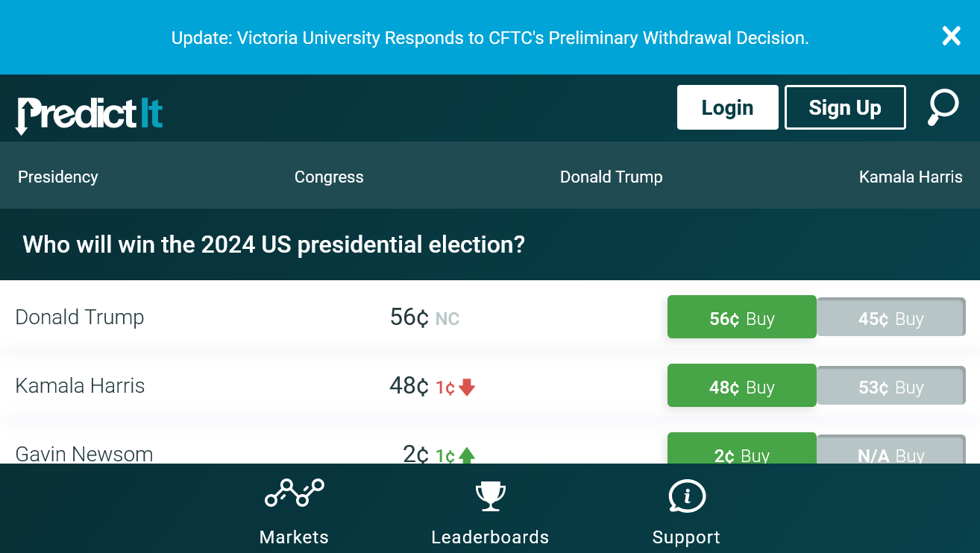Viewport: 980px width, 553px height.
Task: Open the Support info bubble icon
Action: click(x=686, y=496)
